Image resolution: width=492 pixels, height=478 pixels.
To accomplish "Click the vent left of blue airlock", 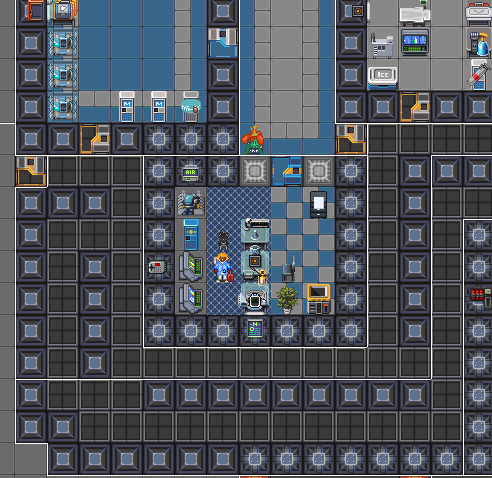I will click(x=255, y=171).
